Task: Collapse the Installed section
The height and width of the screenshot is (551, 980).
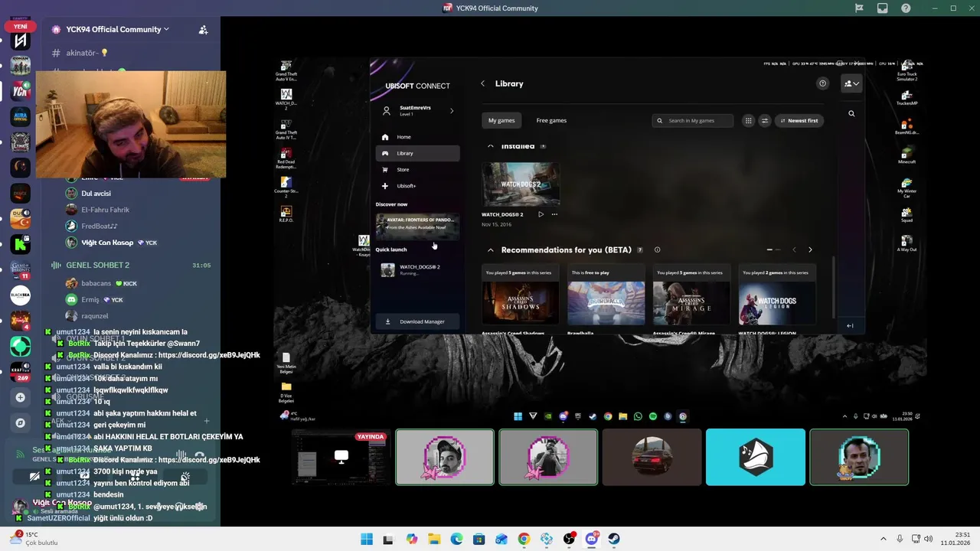Action: pos(491,145)
